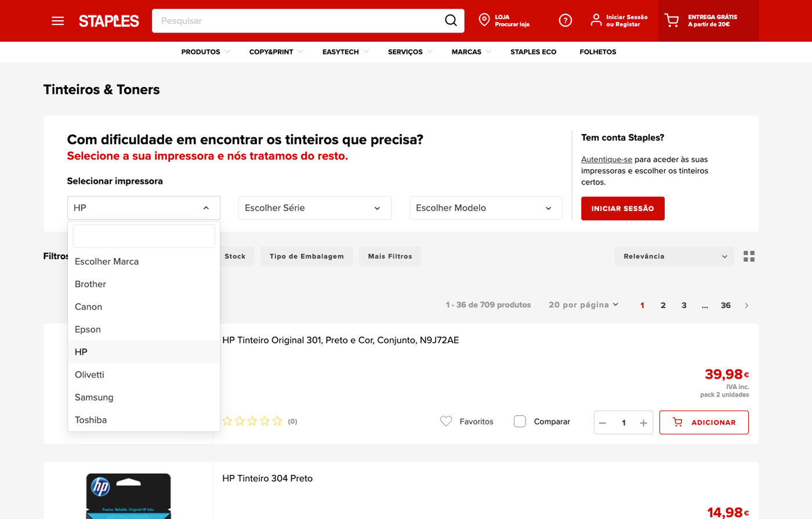
Task: Click the Favoritos heart icon
Action: coord(446,422)
